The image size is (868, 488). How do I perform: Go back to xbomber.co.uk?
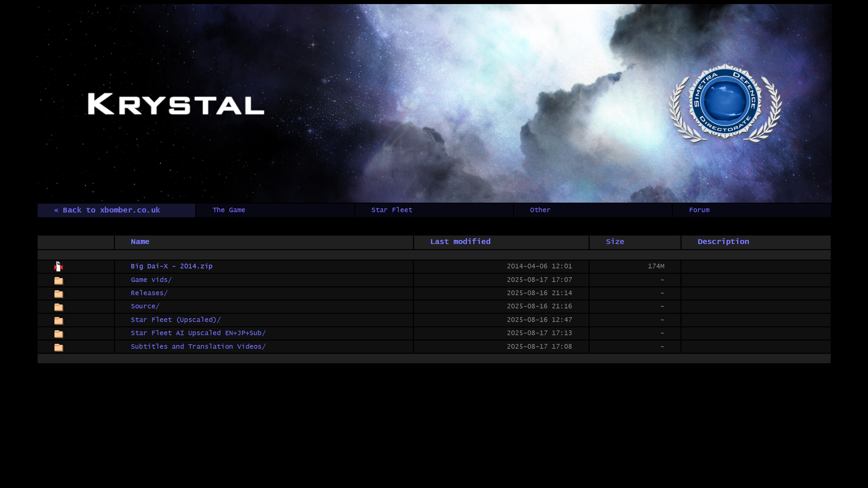pos(107,210)
